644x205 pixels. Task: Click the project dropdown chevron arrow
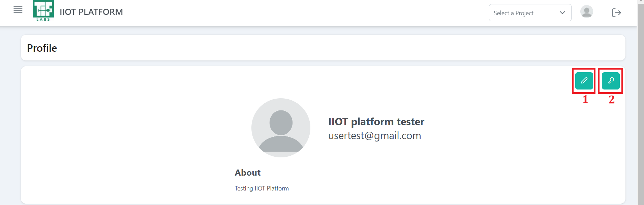562,13
